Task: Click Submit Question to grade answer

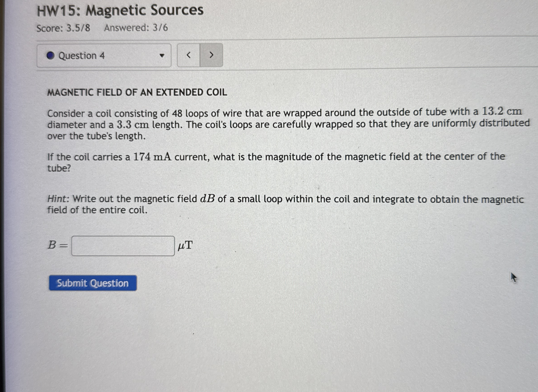Action: click(x=93, y=283)
